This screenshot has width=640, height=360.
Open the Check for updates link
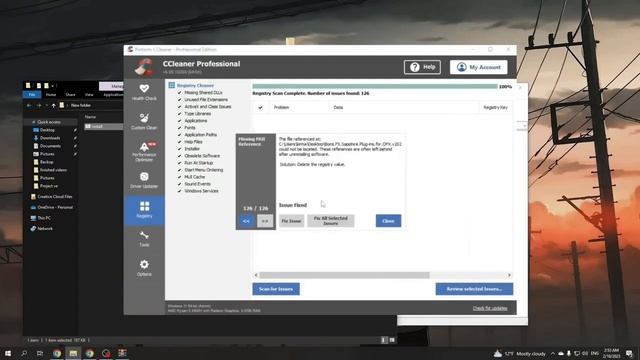pyautogui.click(x=490, y=308)
